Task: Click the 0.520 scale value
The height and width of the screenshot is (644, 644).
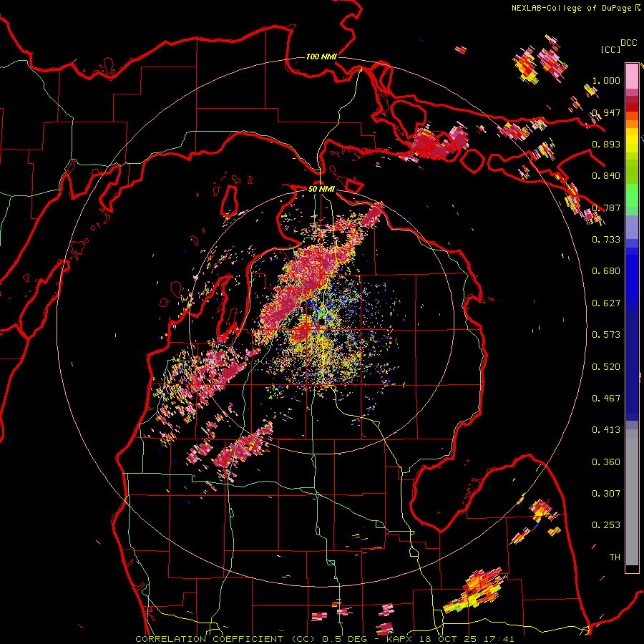Action: coord(606,367)
